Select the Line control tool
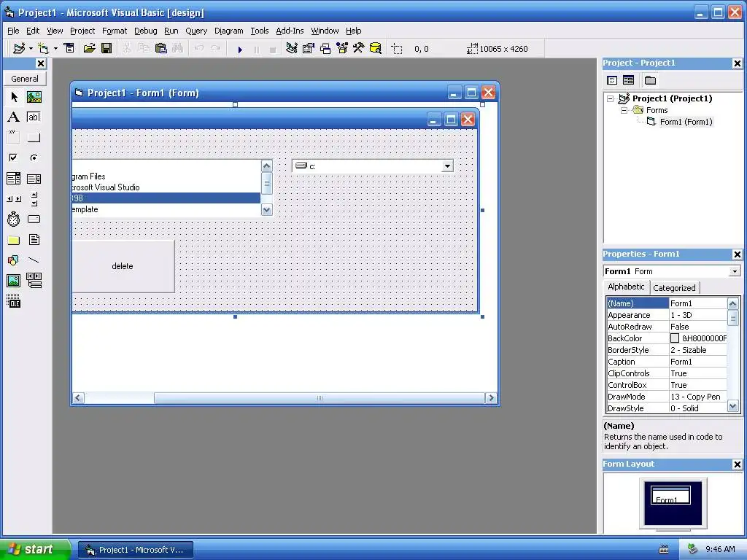This screenshot has width=747, height=560. (x=34, y=260)
